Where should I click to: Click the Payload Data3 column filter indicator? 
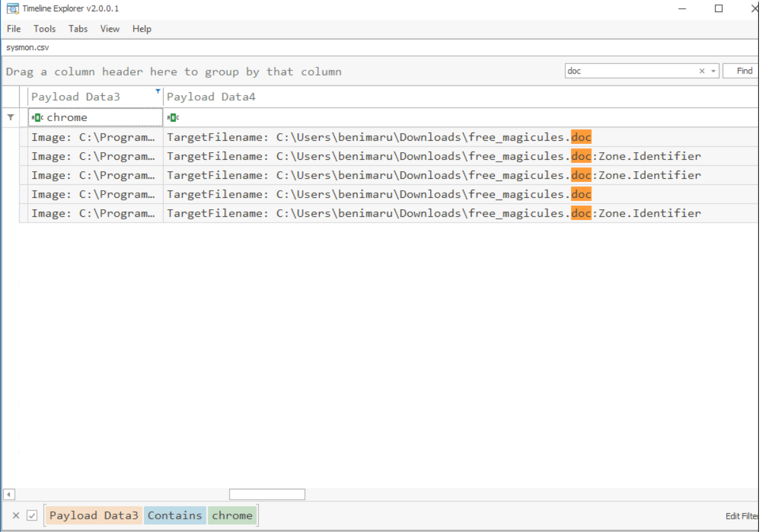pyautogui.click(x=158, y=92)
